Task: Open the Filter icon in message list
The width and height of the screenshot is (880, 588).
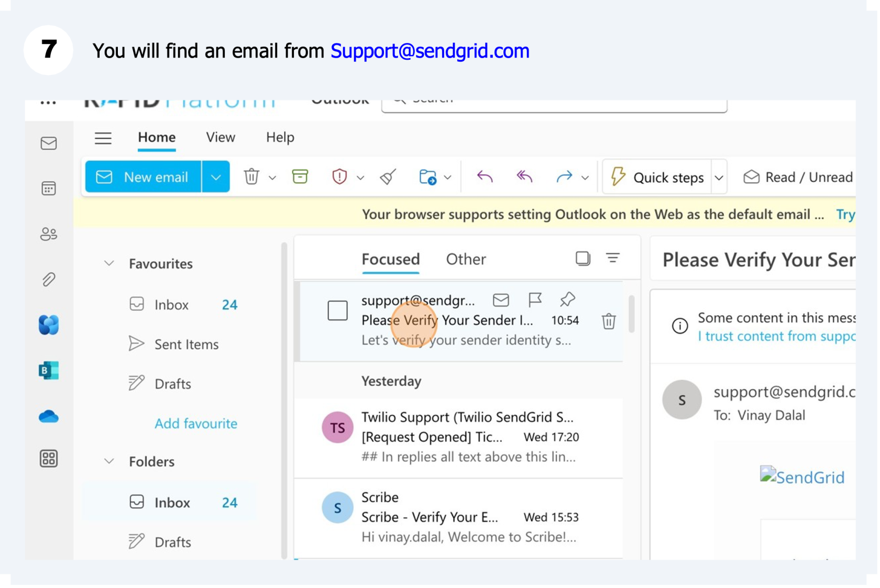Action: pos(613,258)
